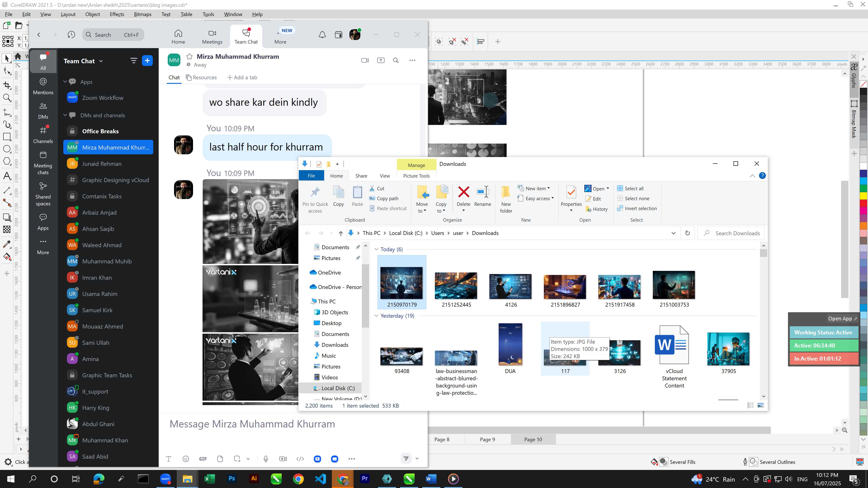Open the Office Breaks channel
Viewport: 868px width, 488px height.
tap(108, 131)
